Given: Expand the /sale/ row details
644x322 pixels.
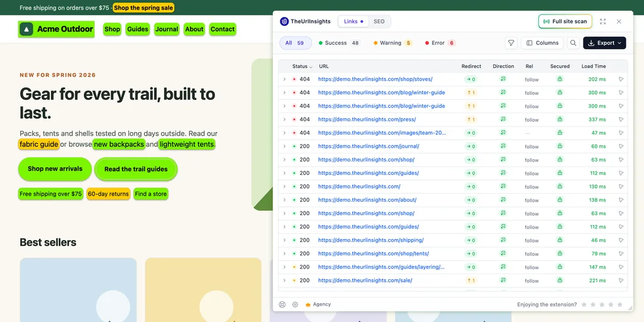Looking at the screenshot, I should coord(284,280).
